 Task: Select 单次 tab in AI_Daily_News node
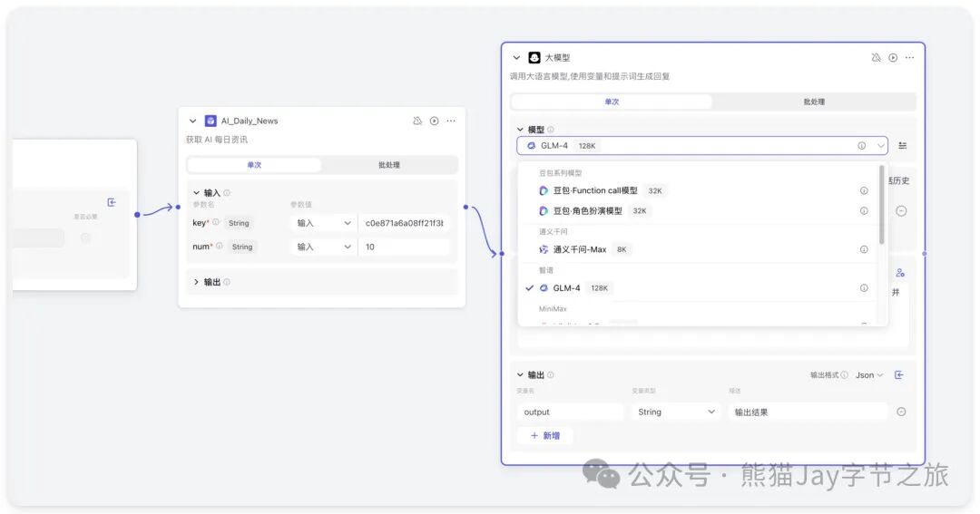point(254,165)
